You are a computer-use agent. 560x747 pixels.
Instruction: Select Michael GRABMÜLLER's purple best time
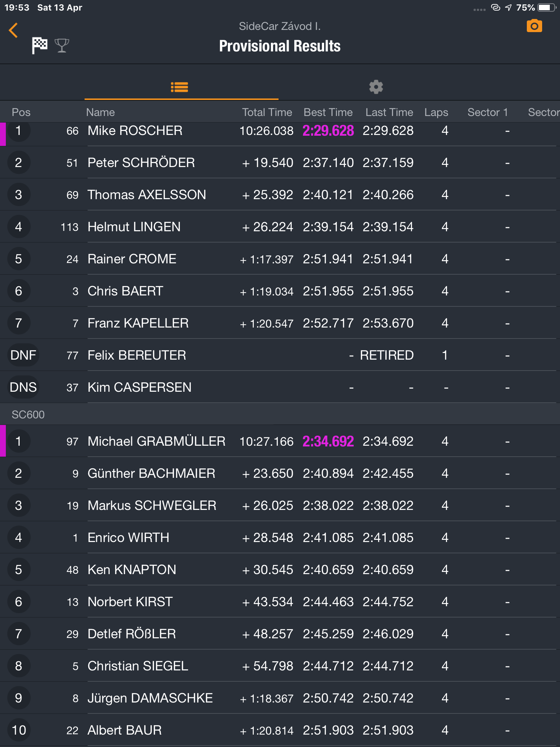(328, 441)
